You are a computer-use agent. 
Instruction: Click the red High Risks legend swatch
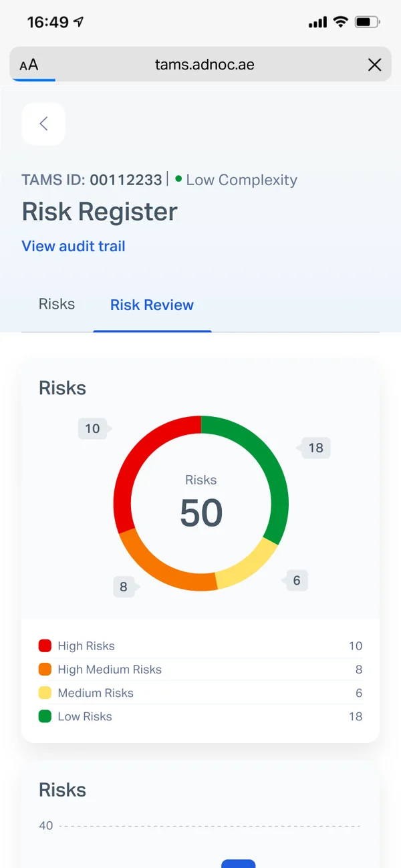(x=45, y=645)
